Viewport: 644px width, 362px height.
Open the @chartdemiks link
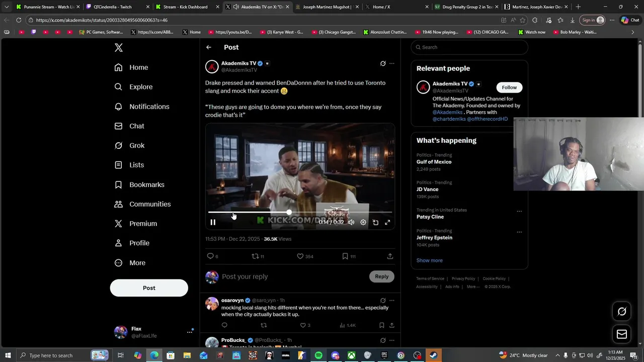[449, 119]
